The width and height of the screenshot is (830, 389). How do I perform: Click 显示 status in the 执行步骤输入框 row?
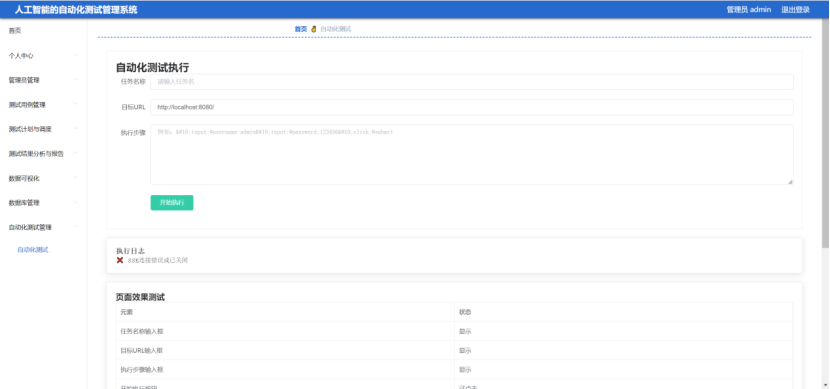(x=465, y=369)
